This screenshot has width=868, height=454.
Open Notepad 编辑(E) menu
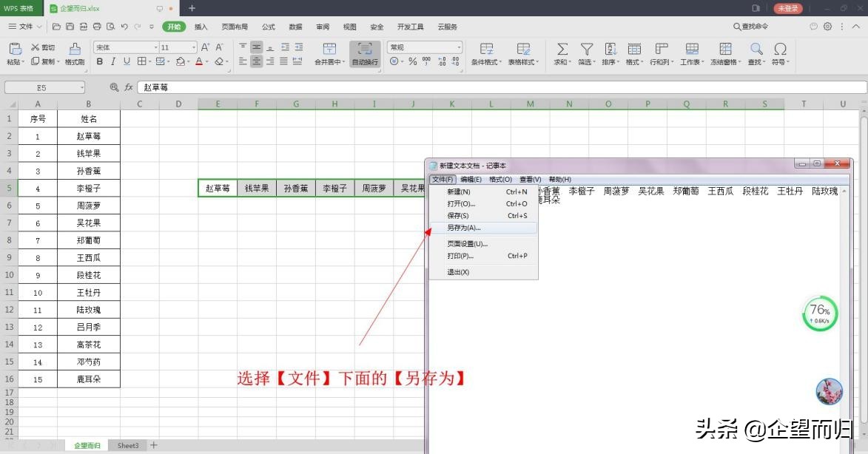coord(471,179)
